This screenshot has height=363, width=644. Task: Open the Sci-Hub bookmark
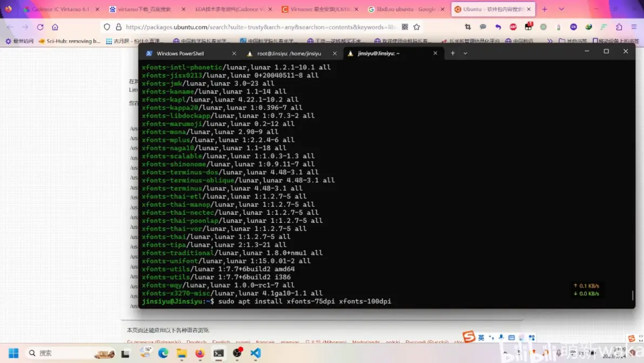pyautogui.click(x=69, y=41)
